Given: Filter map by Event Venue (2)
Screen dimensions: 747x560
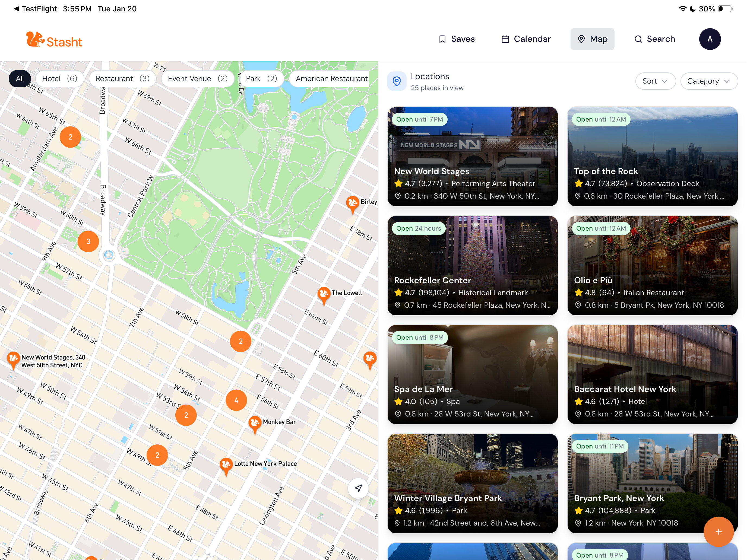Looking at the screenshot, I should [x=198, y=79].
